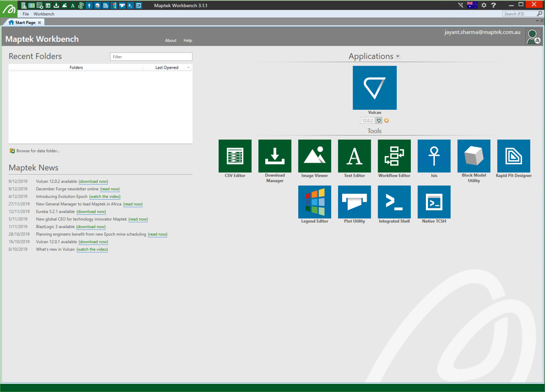Open the Download Manager tool
This screenshot has width=545, height=392.
[x=275, y=156]
